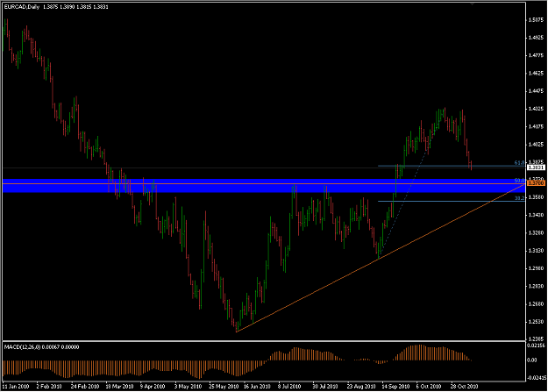Screen dimensions: 548x392
Task: Click the 1.4475 price axis label
Action: click(x=536, y=91)
